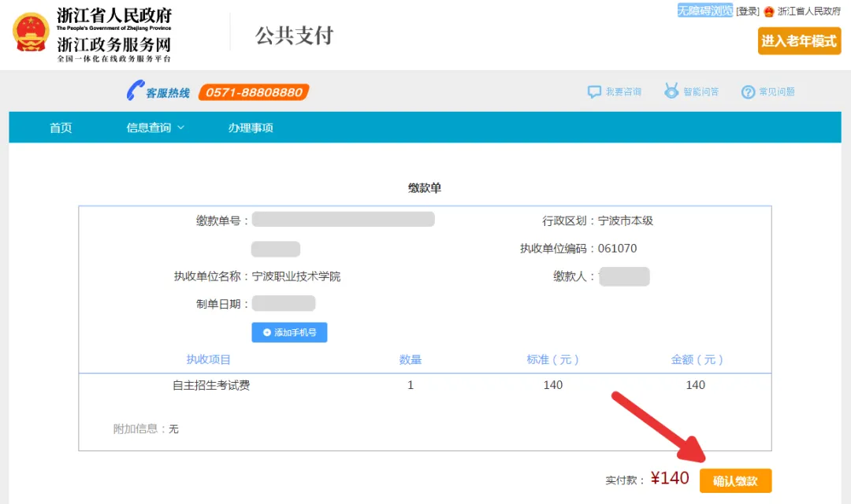The image size is (851, 504).
Task: Expand the 信息查询 dropdown menu
Action: pyautogui.click(x=155, y=128)
